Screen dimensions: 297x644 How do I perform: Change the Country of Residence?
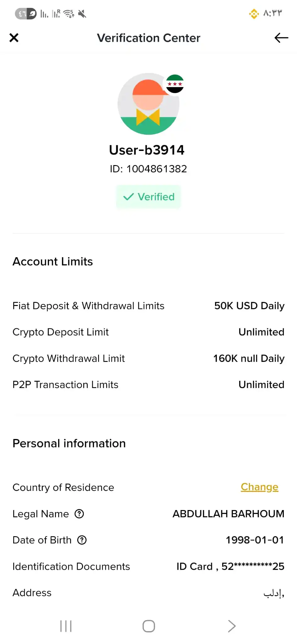[260, 487]
